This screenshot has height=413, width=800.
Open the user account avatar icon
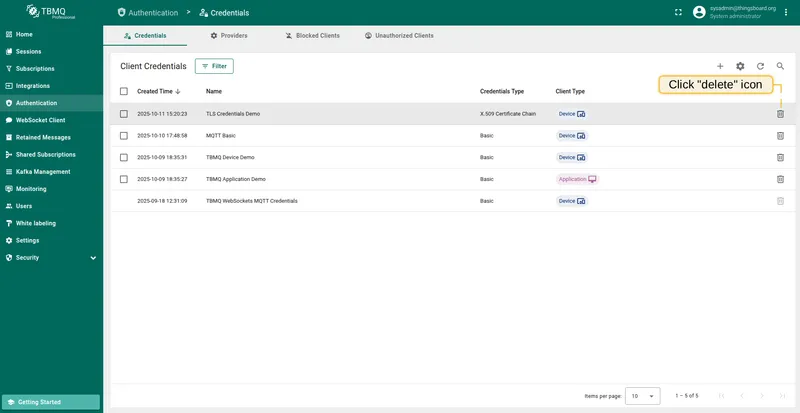[699, 12]
